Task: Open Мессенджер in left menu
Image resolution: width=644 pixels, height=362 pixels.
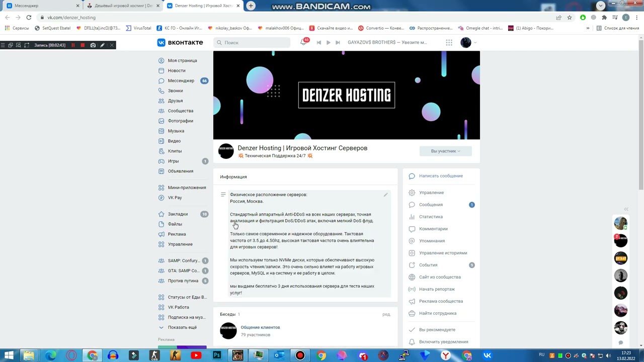Action: tap(181, 80)
